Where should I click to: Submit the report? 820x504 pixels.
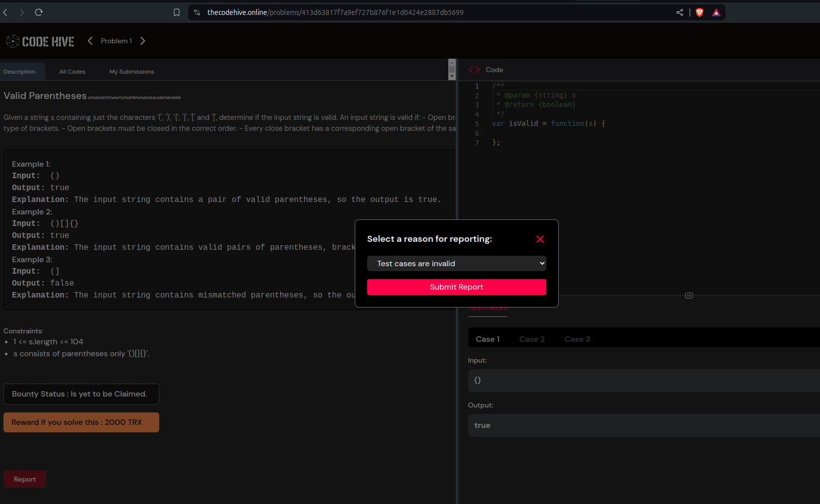[x=457, y=287]
